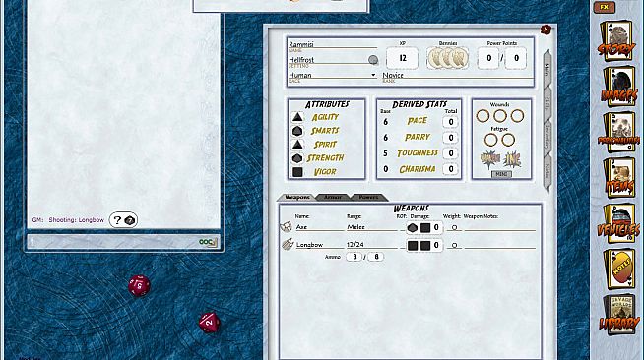Viewport: 644px width, 360px height.
Task: Select the Inventory side tab
Action: [x=547, y=138]
